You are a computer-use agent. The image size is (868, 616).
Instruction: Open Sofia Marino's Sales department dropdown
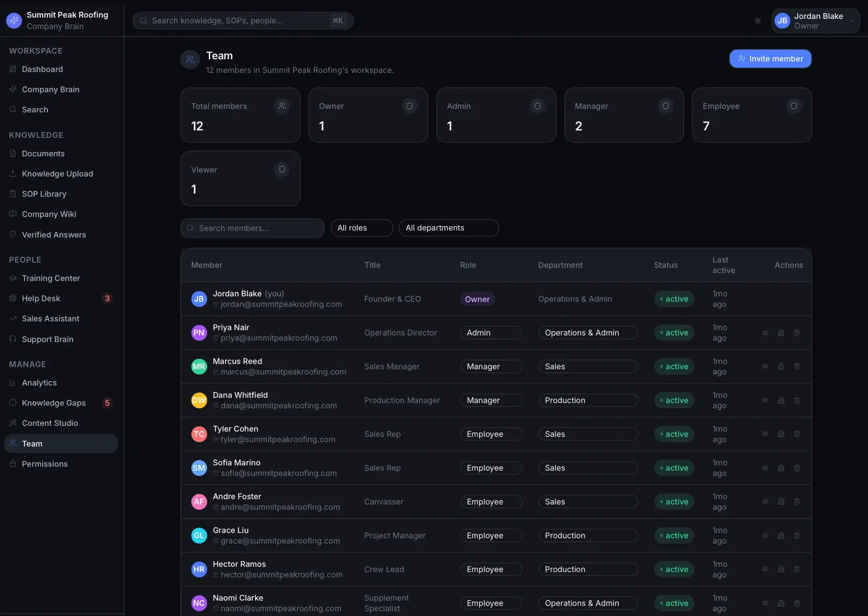588,468
